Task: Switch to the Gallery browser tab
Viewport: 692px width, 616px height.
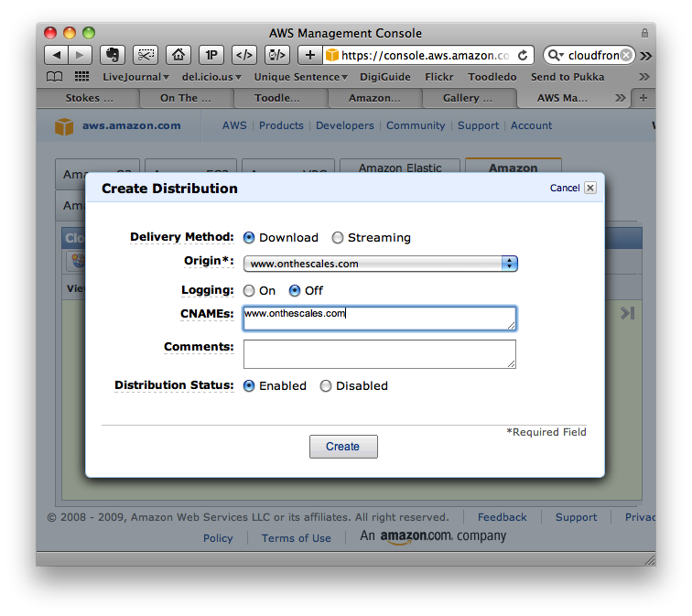Action: tap(468, 98)
